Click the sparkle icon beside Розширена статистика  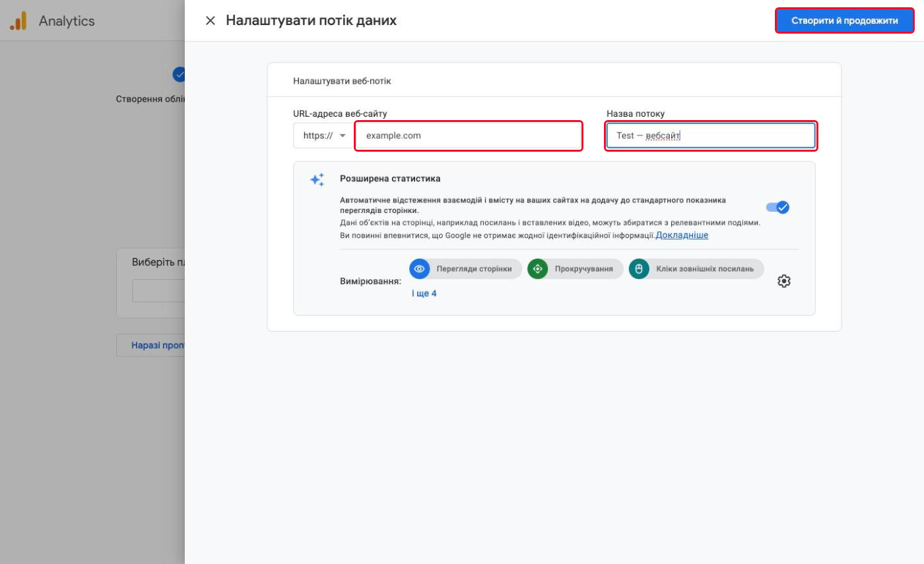click(x=317, y=179)
